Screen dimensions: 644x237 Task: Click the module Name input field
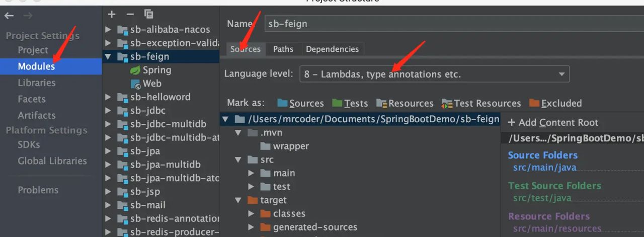click(453, 24)
